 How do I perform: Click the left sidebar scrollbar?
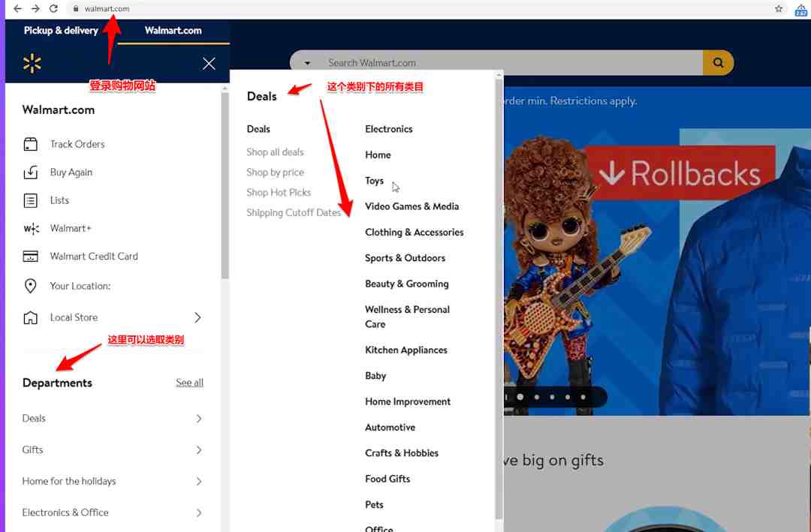(x=225, y=185)
